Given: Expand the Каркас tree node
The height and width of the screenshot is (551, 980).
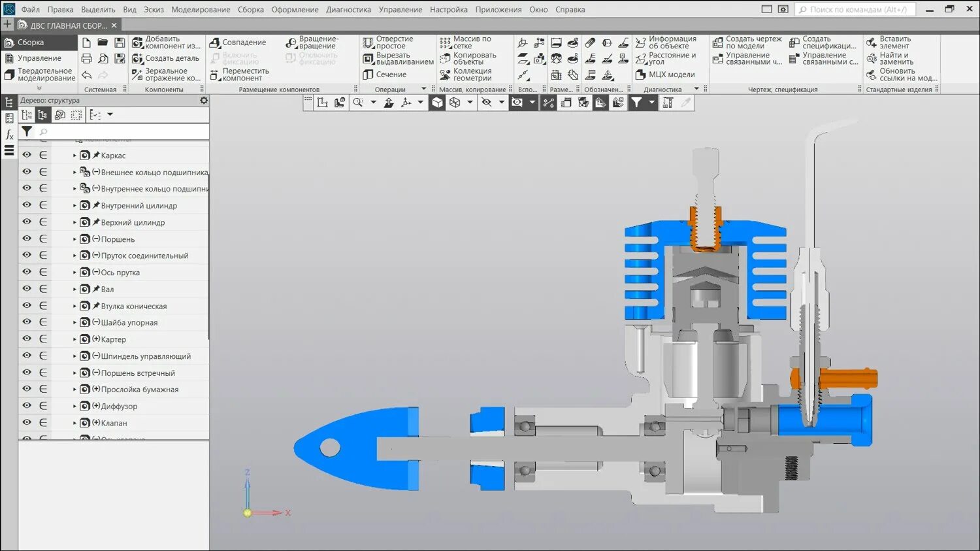Looking at the screenshot, I should pos(74,156).
